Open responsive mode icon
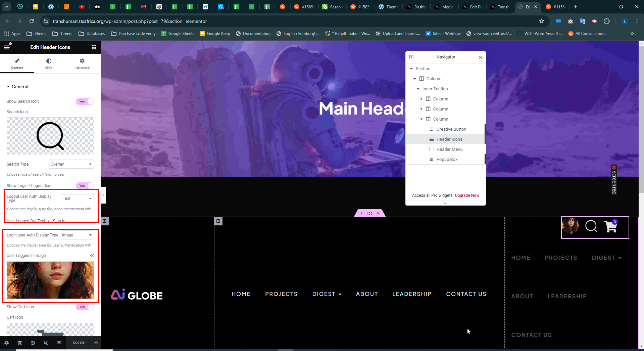 [x=46, y=343]
